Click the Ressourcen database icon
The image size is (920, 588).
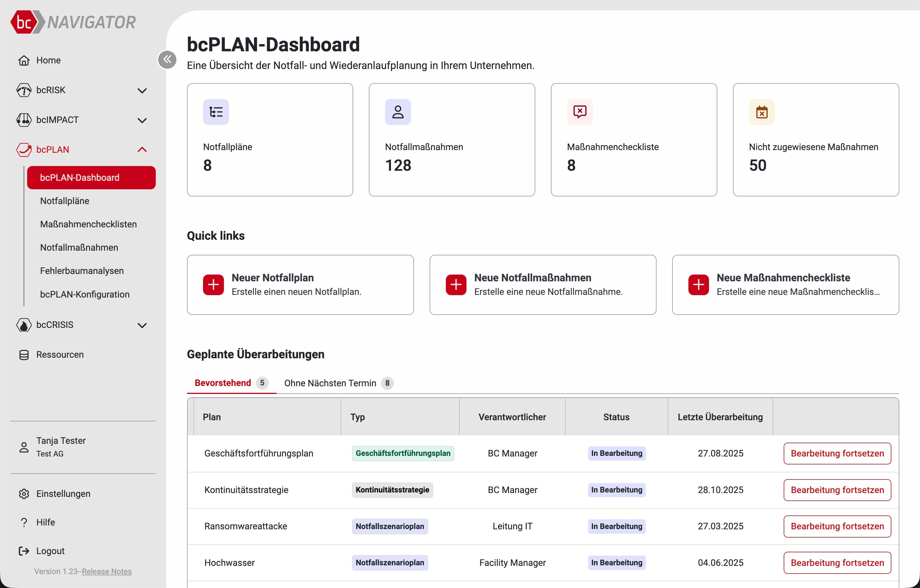click(24, 355)
